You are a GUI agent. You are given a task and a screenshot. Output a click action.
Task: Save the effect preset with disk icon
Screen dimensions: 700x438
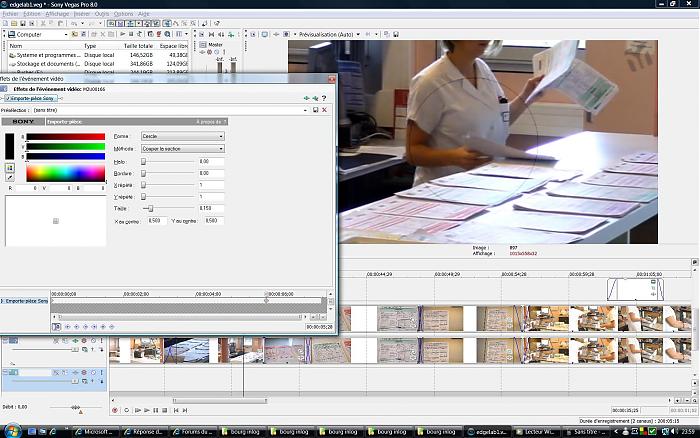(x=315, y=110)
